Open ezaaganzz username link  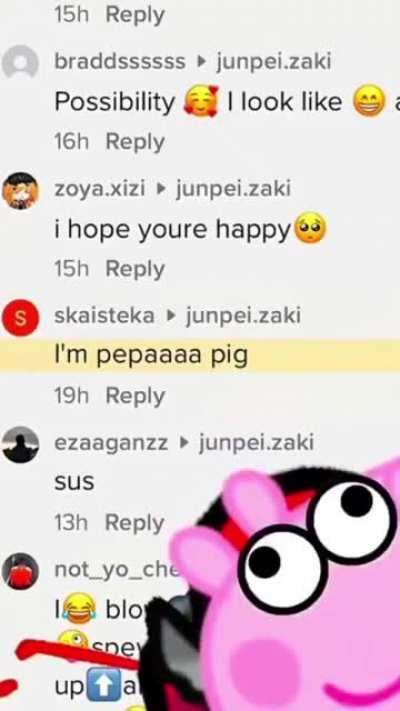111,443
